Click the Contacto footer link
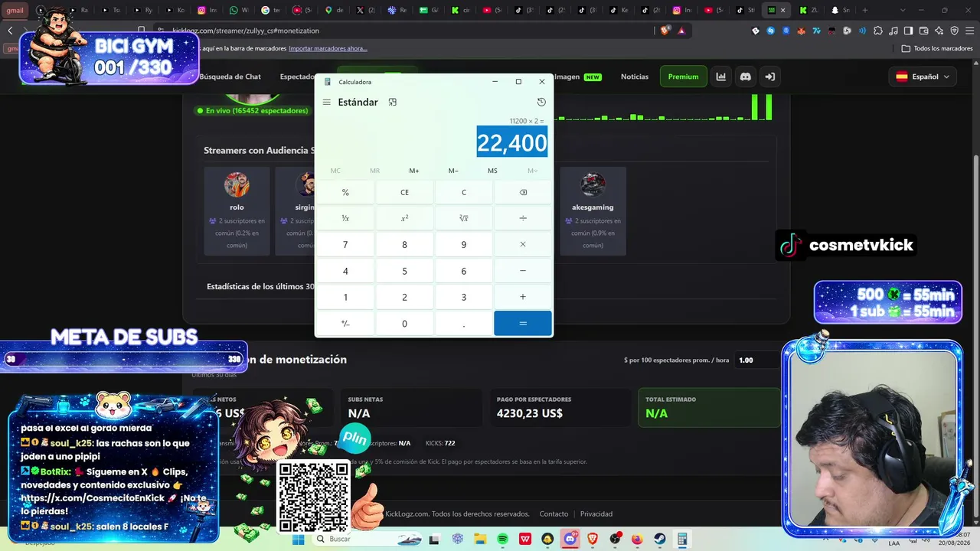The height and width of the screenshot is (551, 980). 554,514
